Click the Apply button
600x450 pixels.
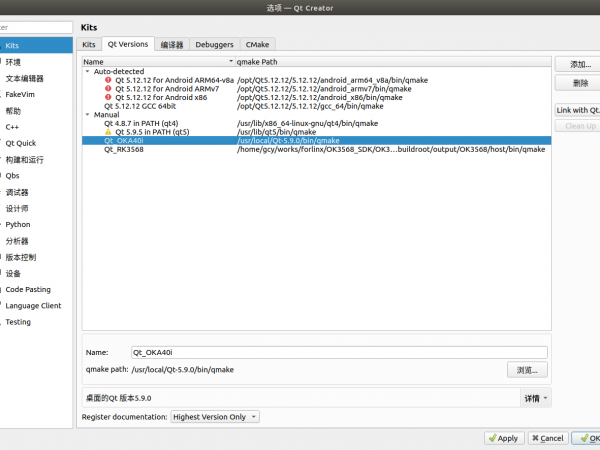(x=503, y=438)
